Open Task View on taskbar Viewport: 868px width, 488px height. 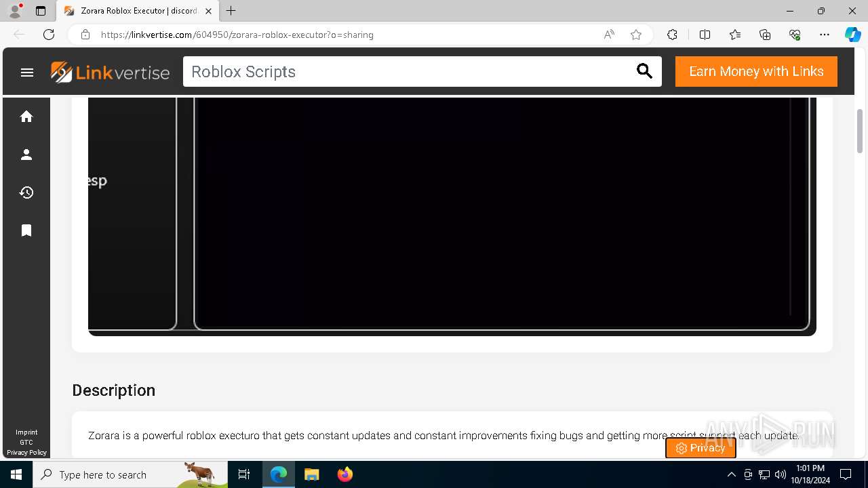pyautogui.click(x=244, y=474)
